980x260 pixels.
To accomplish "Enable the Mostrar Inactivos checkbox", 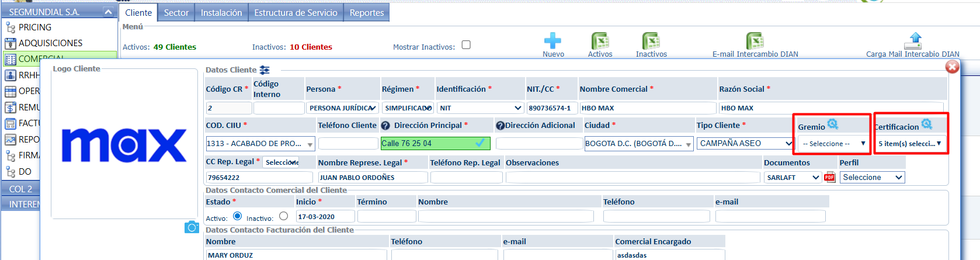I will (466, 45).
